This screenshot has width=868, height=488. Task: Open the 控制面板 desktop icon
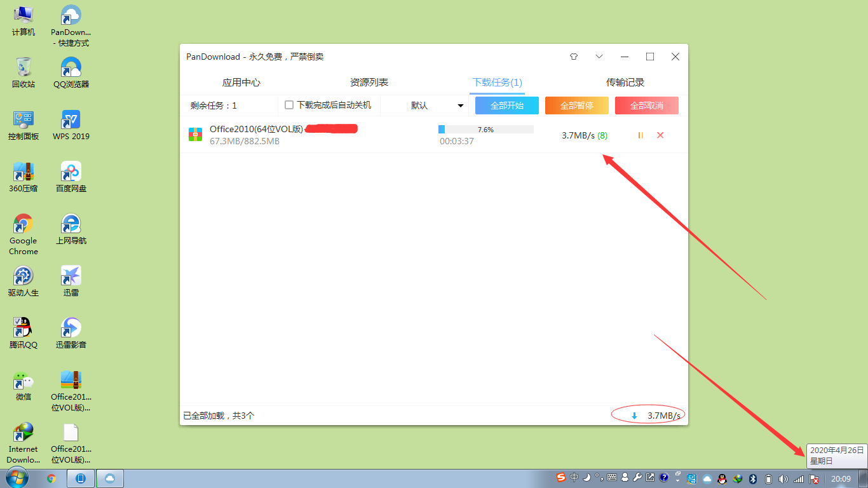coord(24,125)
